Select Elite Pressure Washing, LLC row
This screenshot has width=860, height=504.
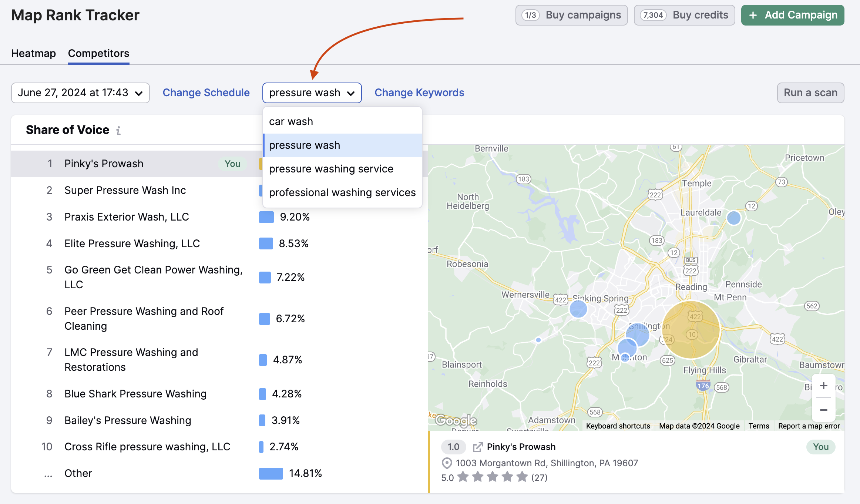[219, 244]
